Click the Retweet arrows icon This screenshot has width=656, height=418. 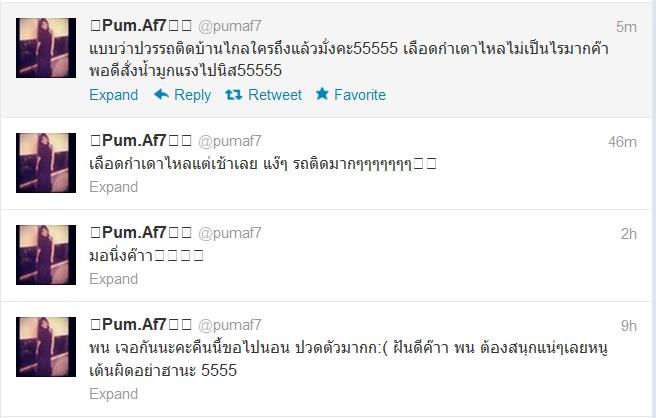coord(233,95)
